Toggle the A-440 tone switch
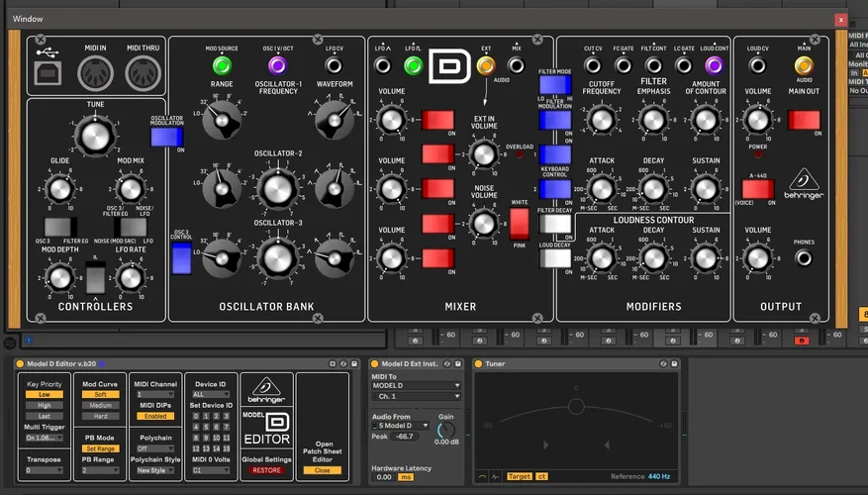 point(758,189)
